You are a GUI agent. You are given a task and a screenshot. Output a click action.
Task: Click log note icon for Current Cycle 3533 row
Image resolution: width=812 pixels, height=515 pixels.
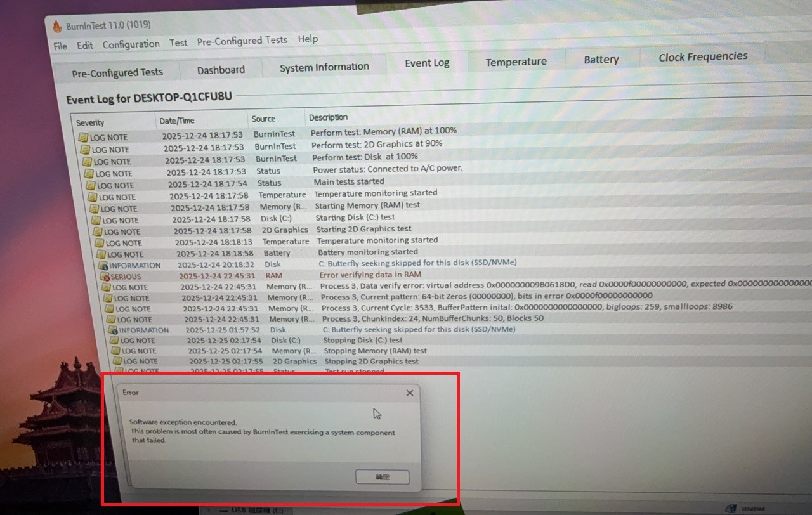tap(110, 309)
